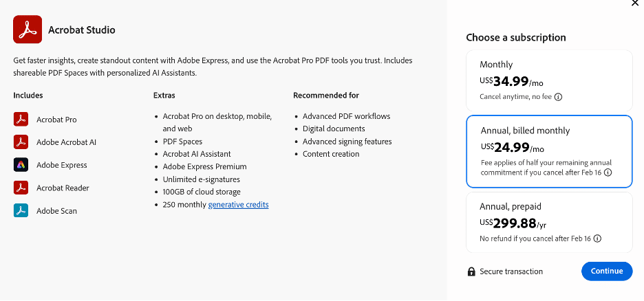Select the Annual, prepaid plan
This screenshot has height=301, width=644.
(549, 223)
